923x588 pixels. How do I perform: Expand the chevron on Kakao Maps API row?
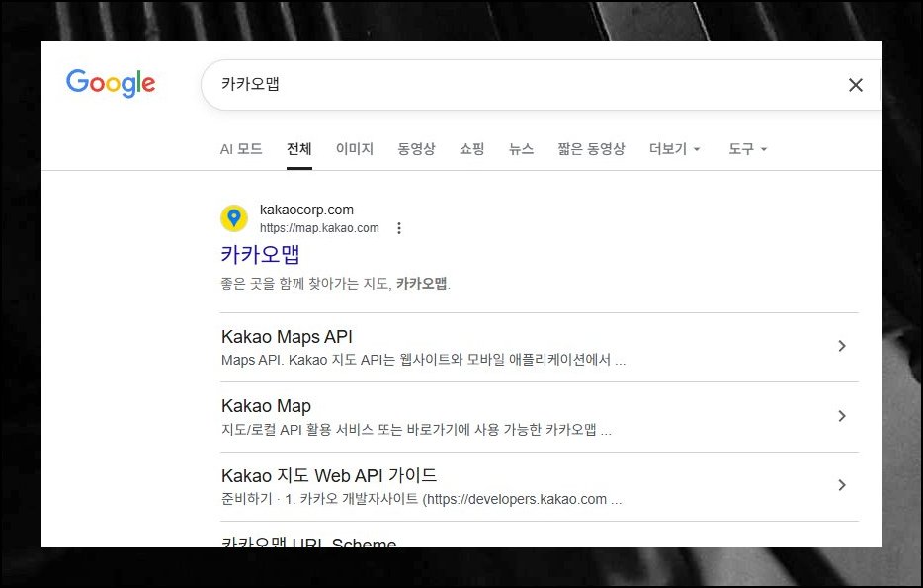click(842, 346)
